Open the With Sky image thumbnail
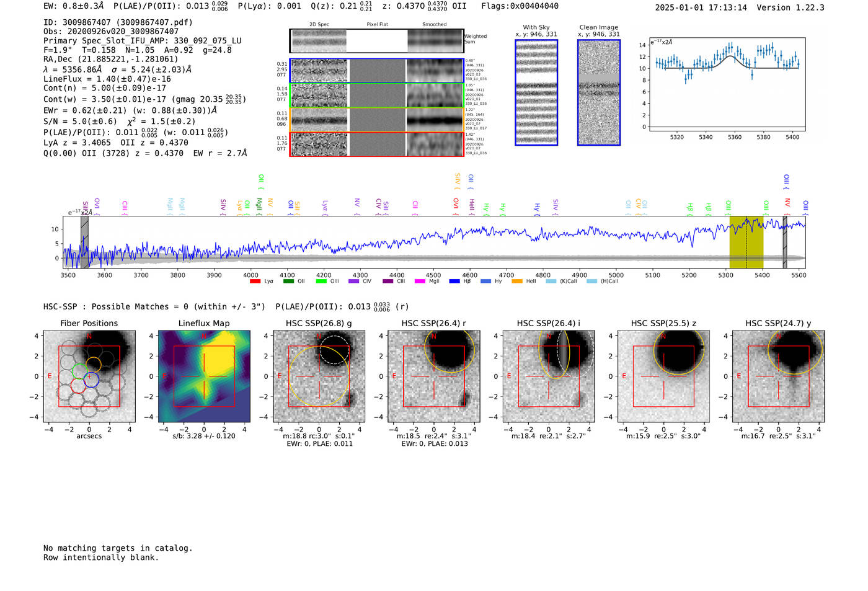The image size is (868, 591). click(x=536, y=92)
